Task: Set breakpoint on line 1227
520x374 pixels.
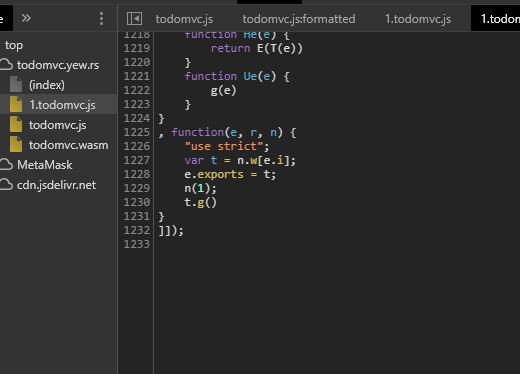Action: [x=137, y=160]
